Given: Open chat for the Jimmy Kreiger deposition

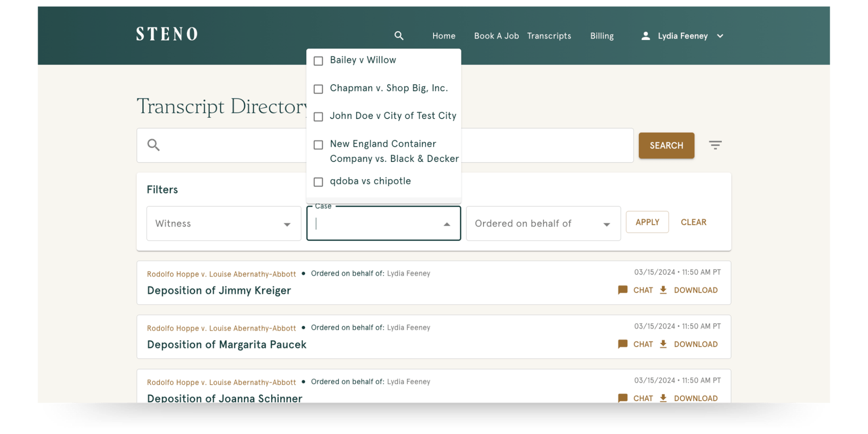Looking at the screenshot, I should pyautogui.click(x=636, y=290).
